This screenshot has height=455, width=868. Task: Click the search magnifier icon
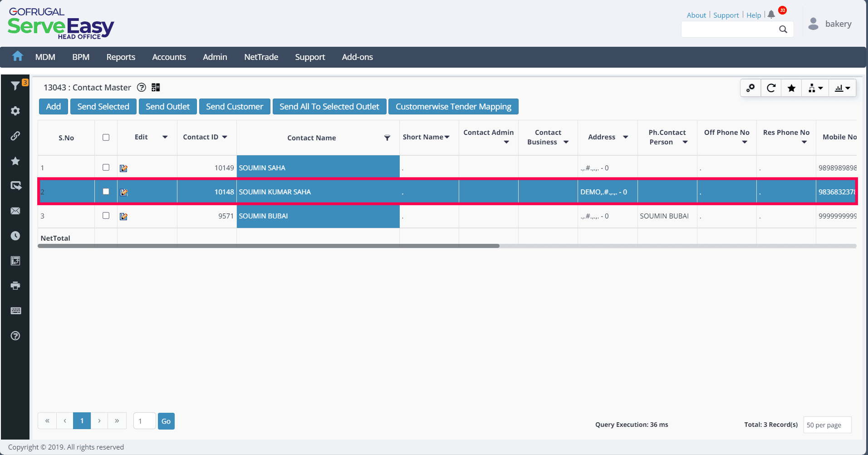click(783, 29)
